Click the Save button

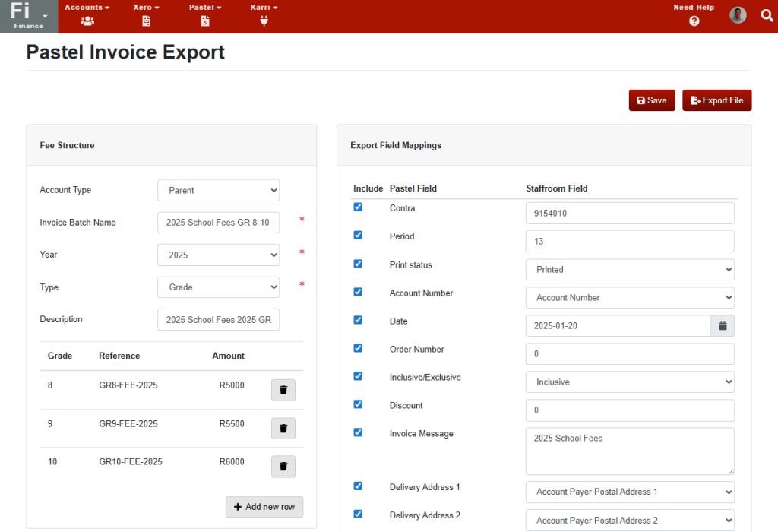(x=651, y=100)
